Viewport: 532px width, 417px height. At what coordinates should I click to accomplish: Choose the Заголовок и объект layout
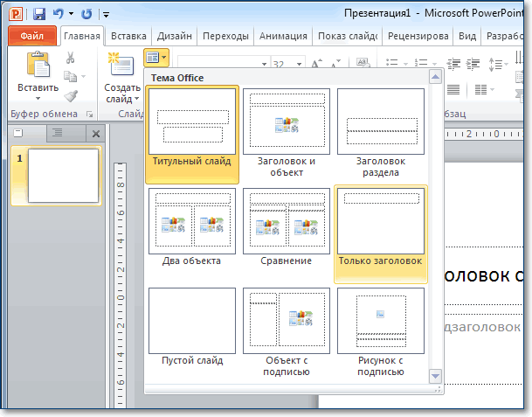(x=287, y=134)
